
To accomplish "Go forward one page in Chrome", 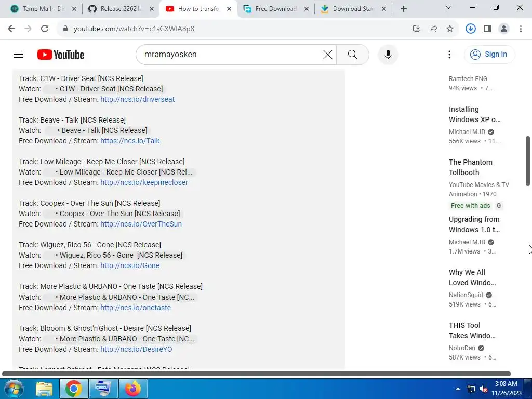I will coord(28,29).
